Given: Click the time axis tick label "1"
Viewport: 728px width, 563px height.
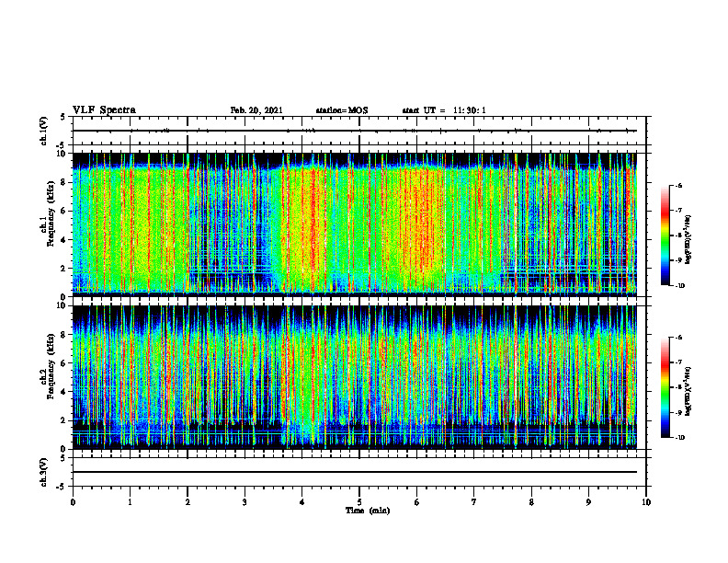Looking at the screenshot, I should [130, 502].
